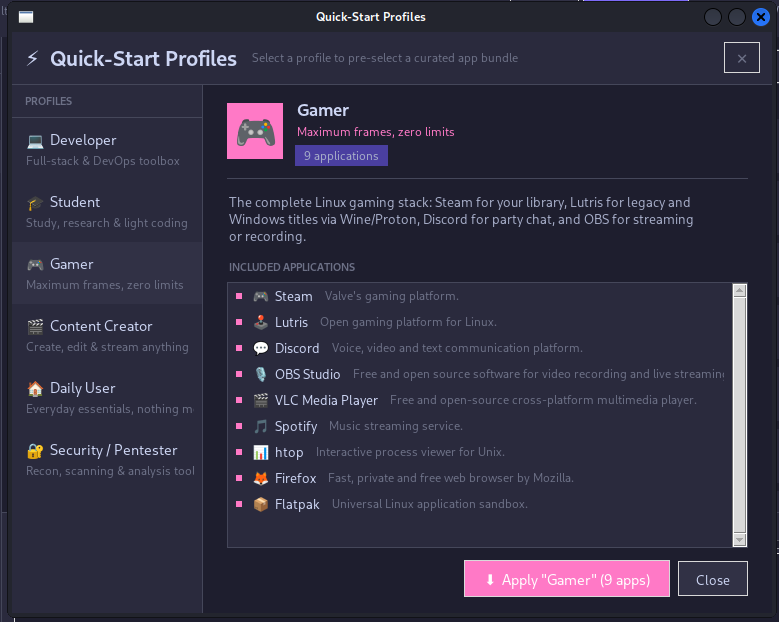This screenshot has height=622, width=779.
Task: Click the 9 applications badge
Action: coord(341,156)
